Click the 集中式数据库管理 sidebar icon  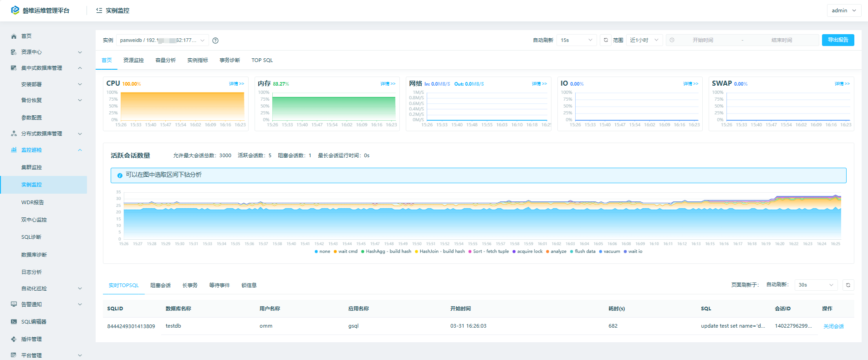pos(14,68)
